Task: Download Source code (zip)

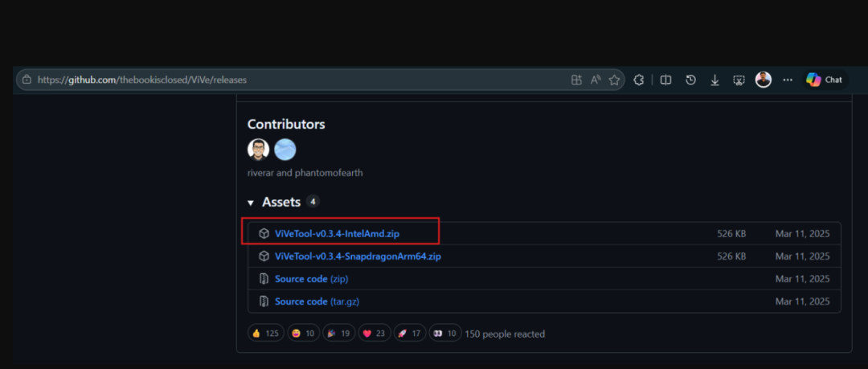Action: (312, 279)
